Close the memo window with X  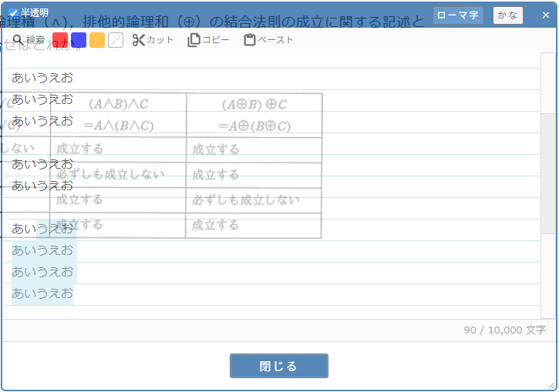(545, 15)
